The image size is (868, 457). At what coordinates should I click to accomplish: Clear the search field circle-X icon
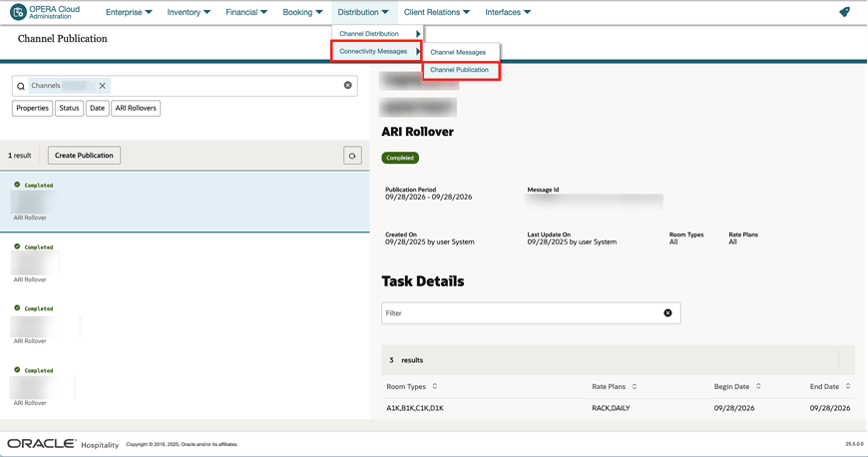pyautogui.click(x=347, y=85)
